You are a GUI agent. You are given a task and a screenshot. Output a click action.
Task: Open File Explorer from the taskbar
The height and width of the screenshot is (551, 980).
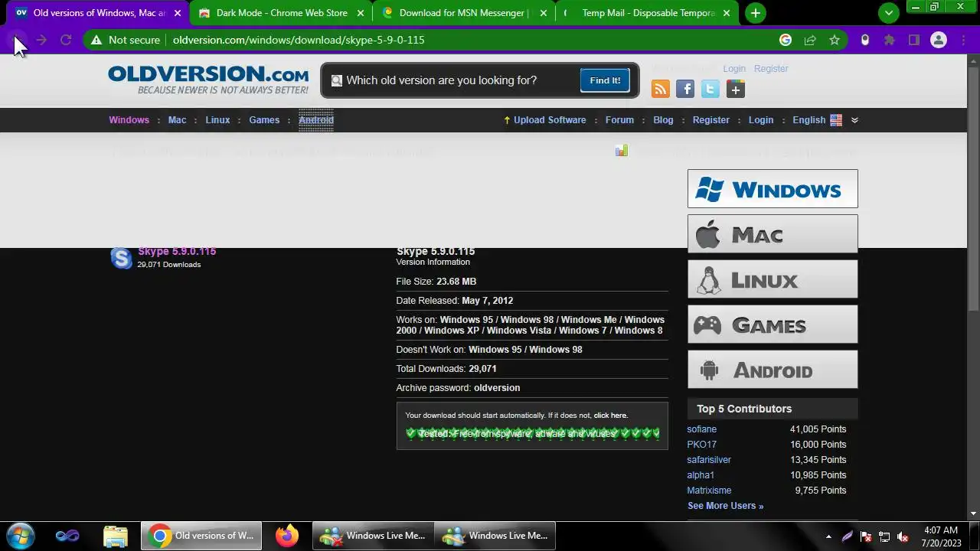pos(115,536)
